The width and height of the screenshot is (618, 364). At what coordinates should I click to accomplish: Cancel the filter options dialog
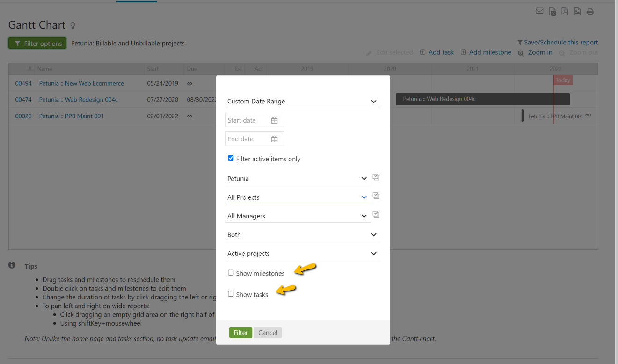[x=268, y=333]
